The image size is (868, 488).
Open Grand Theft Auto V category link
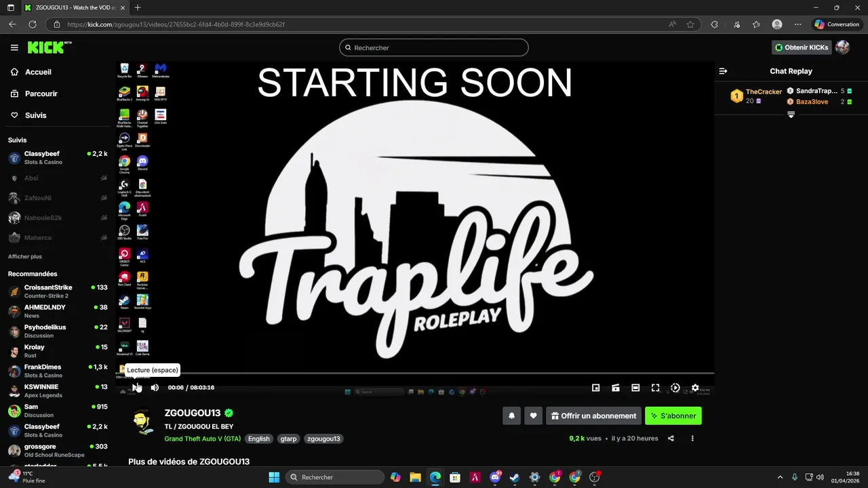[203, 439]
